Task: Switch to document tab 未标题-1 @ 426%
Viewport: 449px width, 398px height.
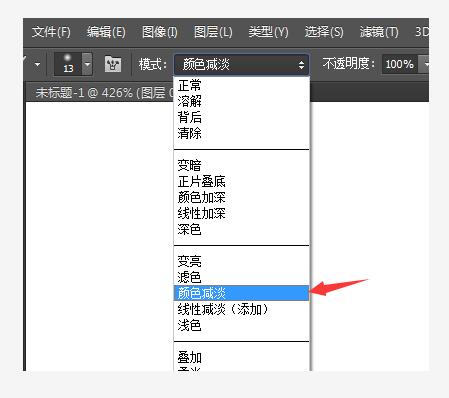Action: [x=100, y=92]
